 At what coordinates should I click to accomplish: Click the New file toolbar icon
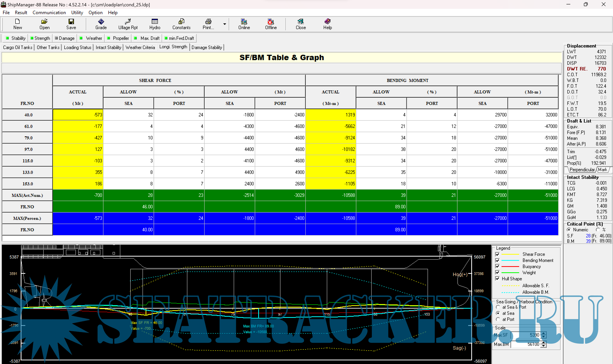[x=17, y=22]
